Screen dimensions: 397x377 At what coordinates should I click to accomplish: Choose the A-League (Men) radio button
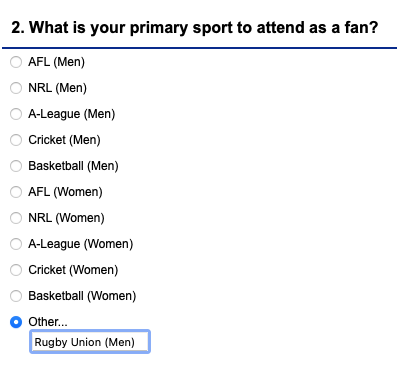point(16,114)
